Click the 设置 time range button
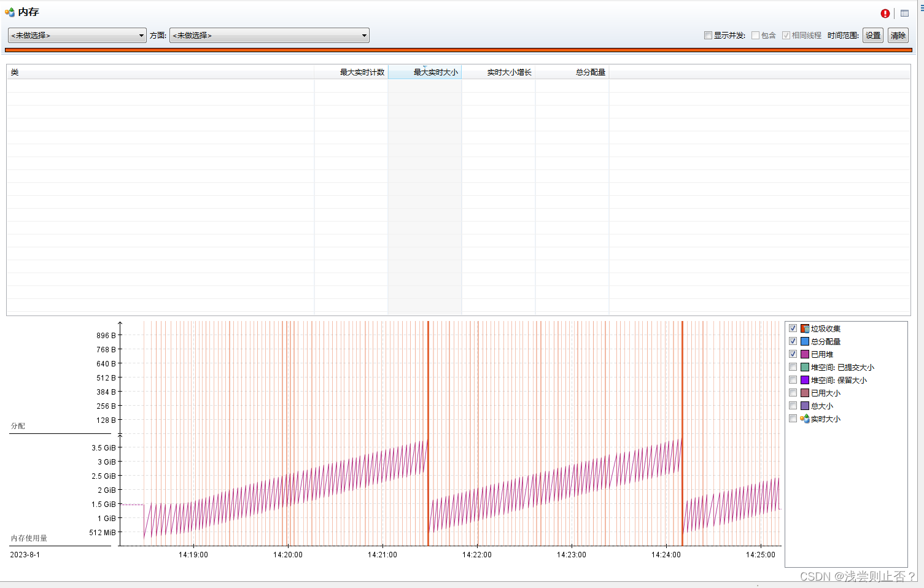This screenshot has height=588, width=924. click(x=873, y=35)
